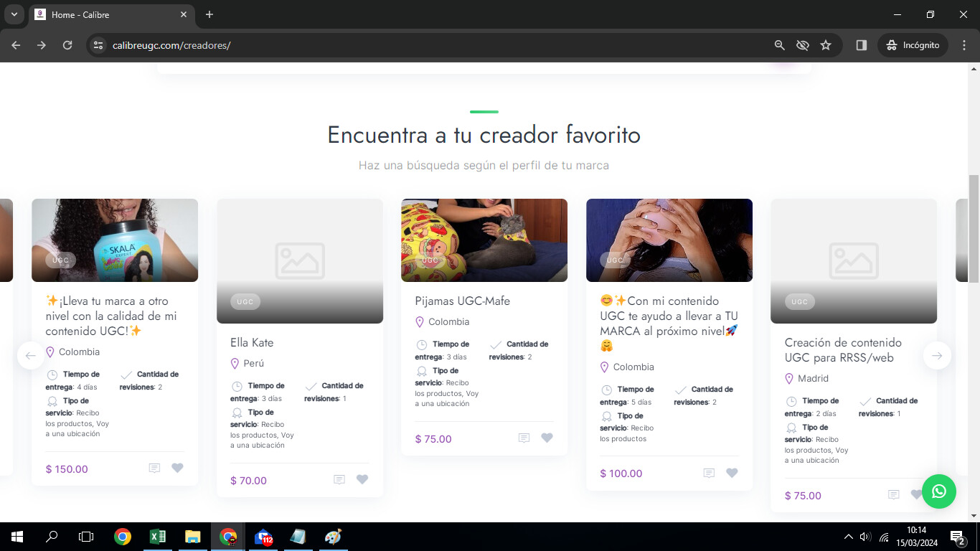Open the WhatsApp chat button
Viewport: 980px width, 551px height.
[x=939, y=491]
